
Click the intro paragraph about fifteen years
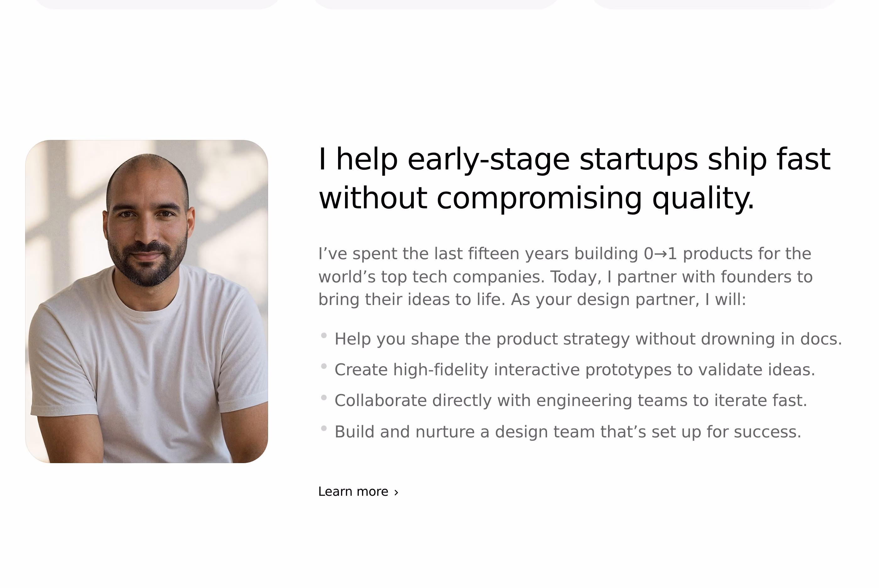[x=565, y=276]
